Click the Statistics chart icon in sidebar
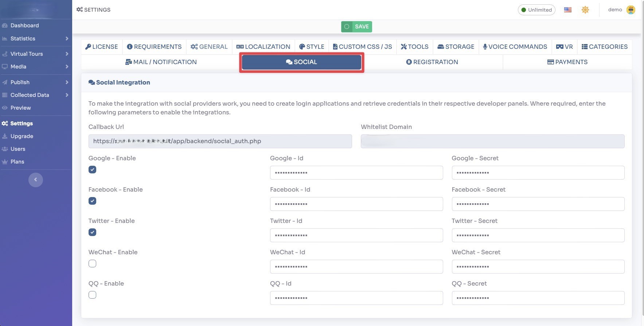644x326 pixels. pos(5,39)
